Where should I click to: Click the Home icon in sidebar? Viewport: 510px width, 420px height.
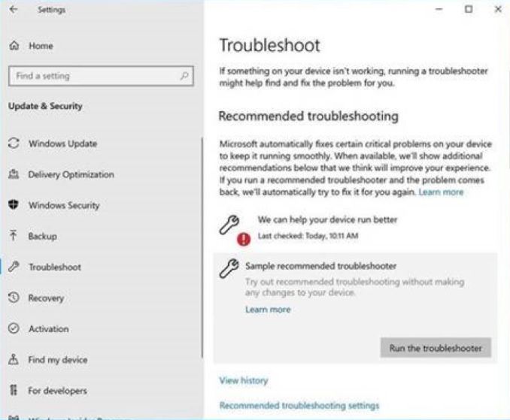click(x=14, y=46)
